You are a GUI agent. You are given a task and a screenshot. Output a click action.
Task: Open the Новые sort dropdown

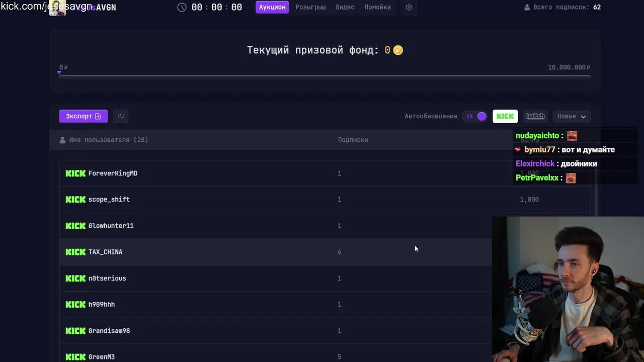[572, 116]
